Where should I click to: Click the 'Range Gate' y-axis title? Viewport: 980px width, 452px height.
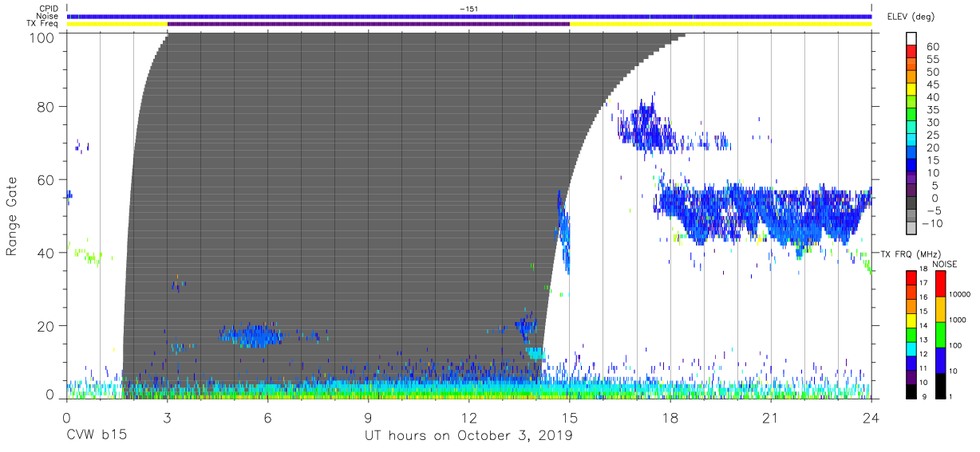click(x=12, y=216)
